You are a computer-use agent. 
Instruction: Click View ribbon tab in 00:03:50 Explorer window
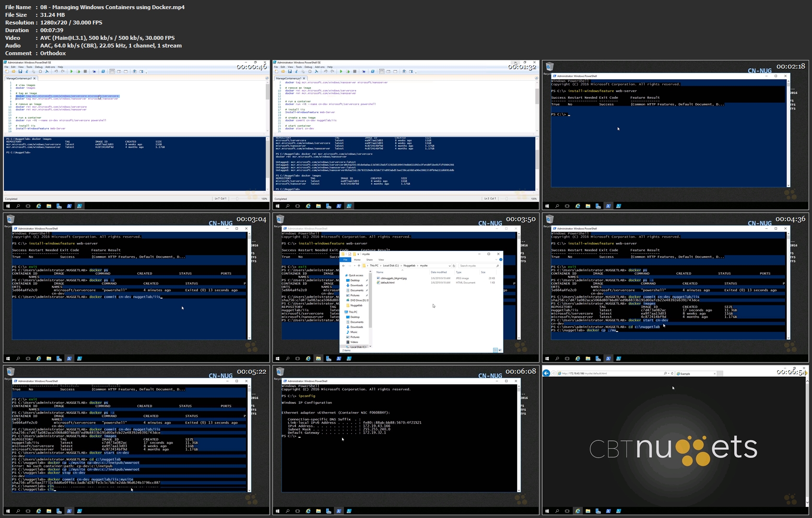pyautogui.click(x=381, y=259)
